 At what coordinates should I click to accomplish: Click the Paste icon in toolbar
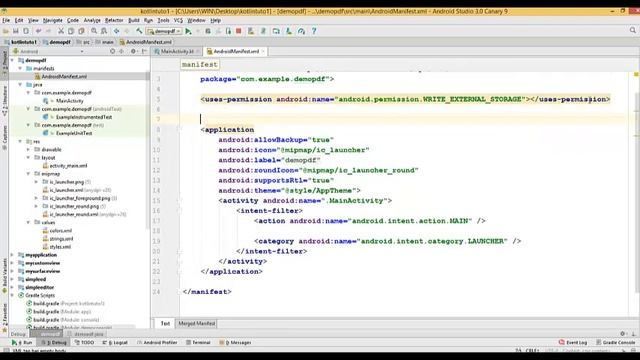(81, 31)
